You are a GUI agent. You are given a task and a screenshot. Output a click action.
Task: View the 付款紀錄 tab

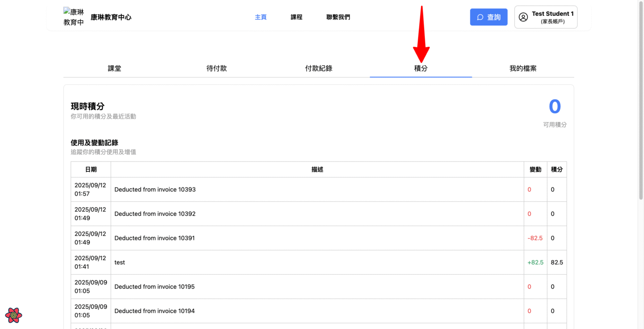pos(318,68)
